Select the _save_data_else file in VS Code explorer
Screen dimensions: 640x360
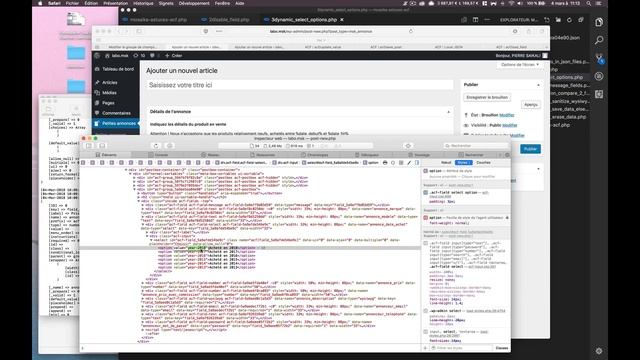click(x=569, y=109)
